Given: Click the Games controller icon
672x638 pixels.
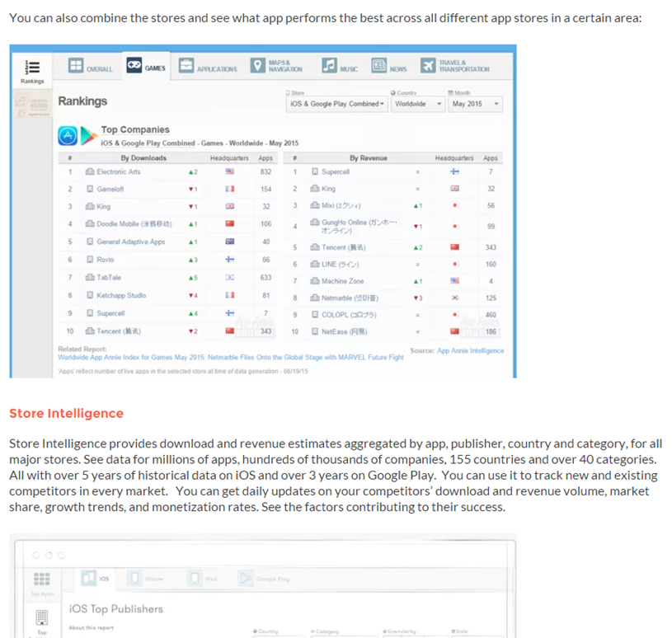Looking at the screenshot, I should click(x=134, y=66).
